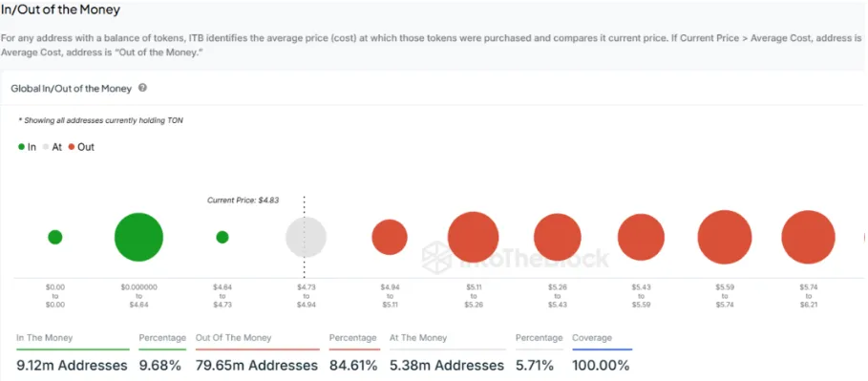Select the small green bubble for $4.64 to $4.73
Screen dimensions: 868x381
(222, 237)
